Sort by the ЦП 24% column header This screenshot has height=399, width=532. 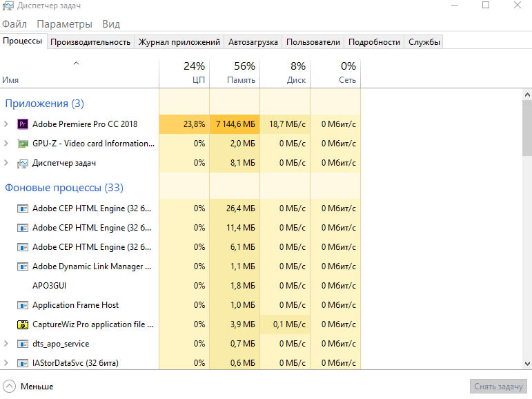[x=184, y=73]
